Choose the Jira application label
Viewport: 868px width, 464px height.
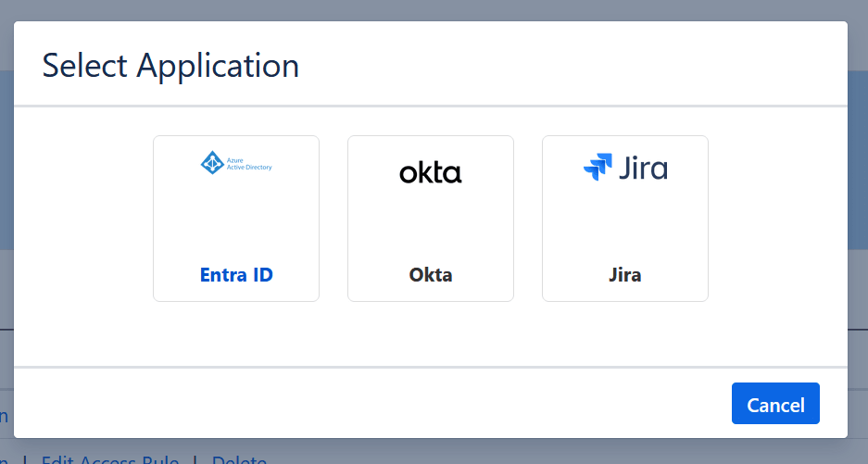click(x=625, y=275)
